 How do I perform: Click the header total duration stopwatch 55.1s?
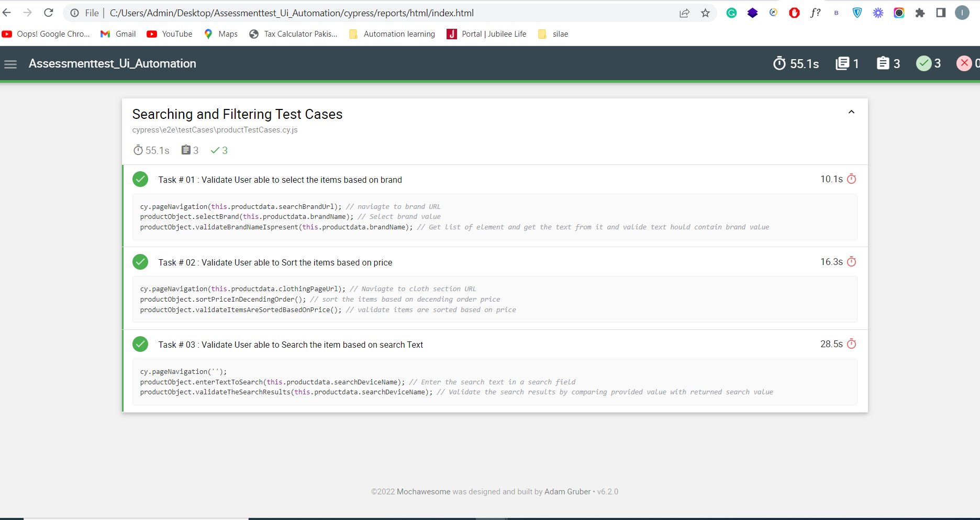796,63
